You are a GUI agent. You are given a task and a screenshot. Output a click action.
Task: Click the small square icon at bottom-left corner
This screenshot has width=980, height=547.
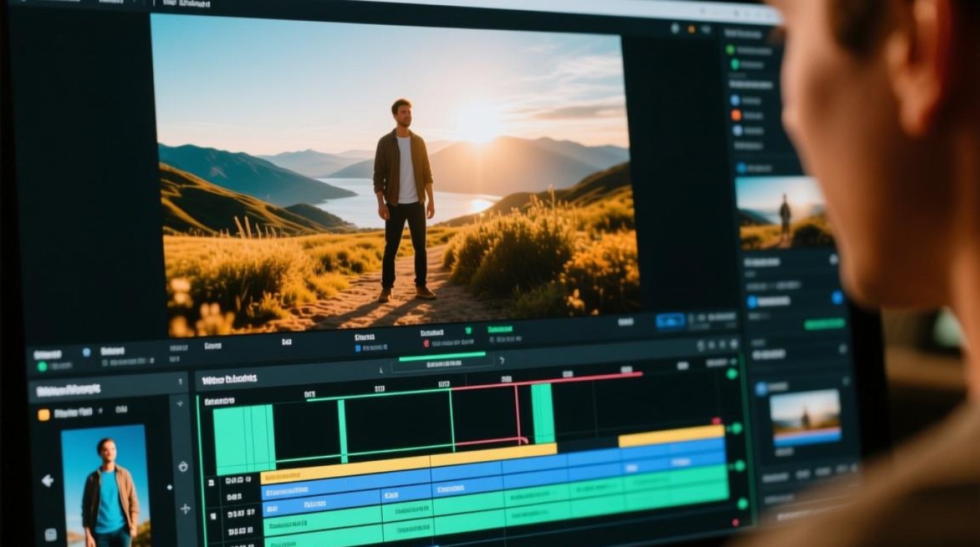pos(52,533)
